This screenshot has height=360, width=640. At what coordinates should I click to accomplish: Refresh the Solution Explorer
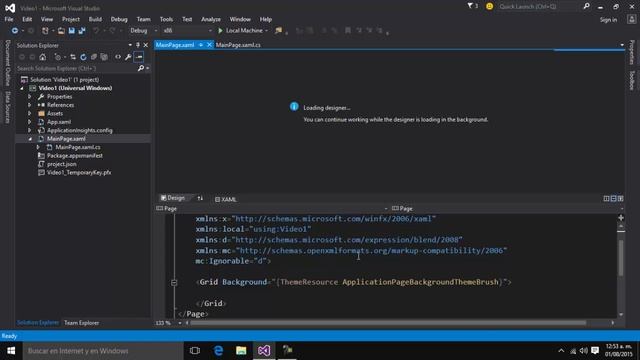click(83, 57)
